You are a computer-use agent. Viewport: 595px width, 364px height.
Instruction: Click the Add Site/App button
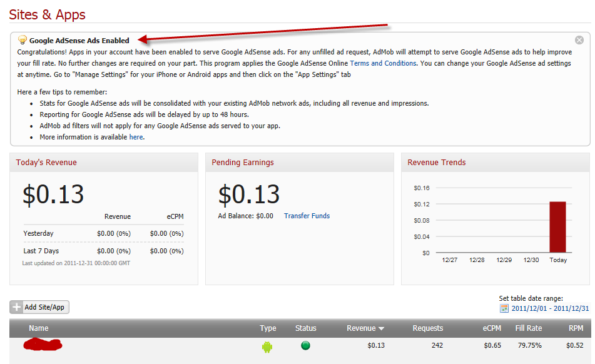tap(39, 307)
